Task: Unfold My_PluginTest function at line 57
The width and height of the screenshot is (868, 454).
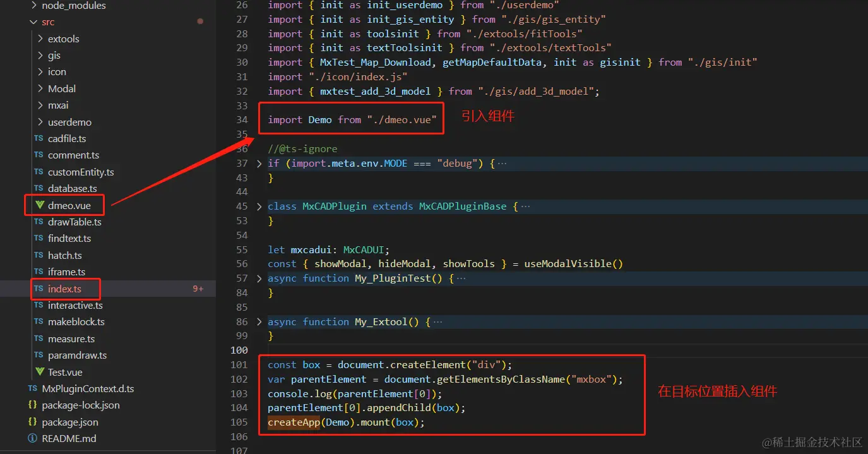Action: (259, 278)
